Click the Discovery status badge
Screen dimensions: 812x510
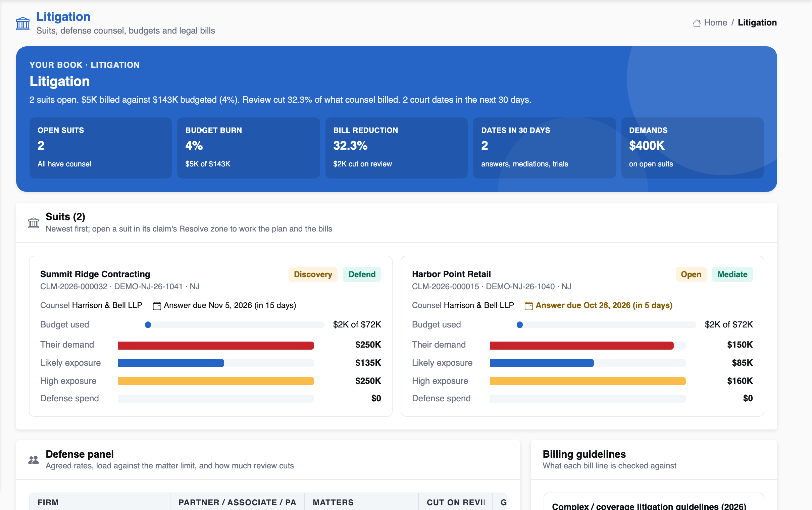click(313, 274)
